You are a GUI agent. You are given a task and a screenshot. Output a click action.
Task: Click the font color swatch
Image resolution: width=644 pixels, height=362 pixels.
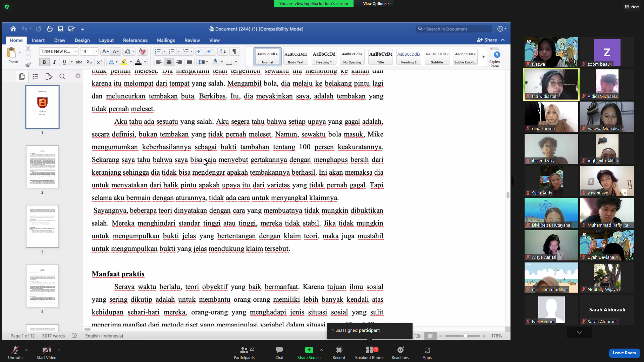(138, 62)
